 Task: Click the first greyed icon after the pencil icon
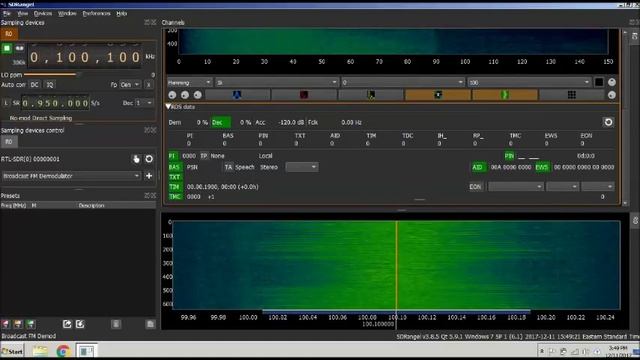point(116,324)
